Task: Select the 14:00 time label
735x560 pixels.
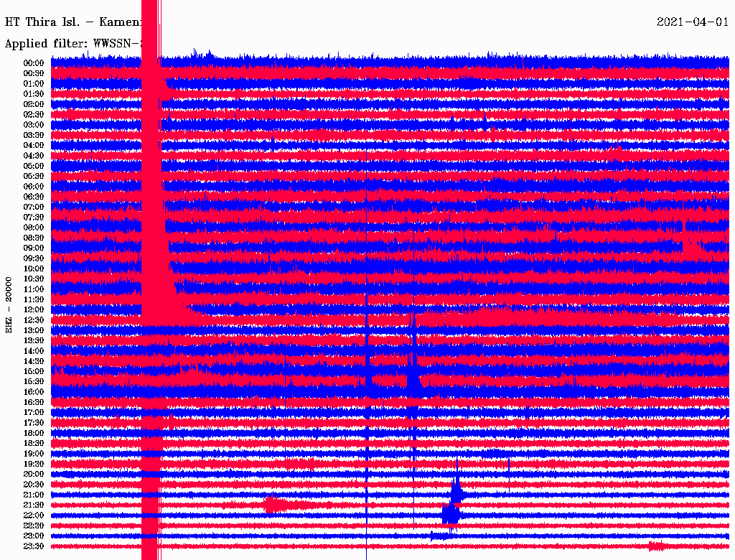Action: tap(34, 351)
